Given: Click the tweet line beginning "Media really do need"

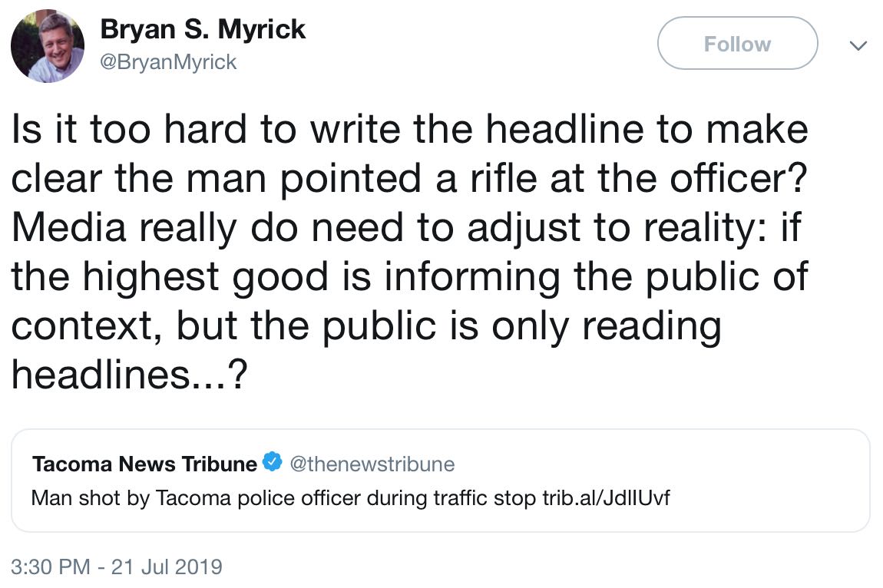Looking at the screenshot, I should pos(406,227).
